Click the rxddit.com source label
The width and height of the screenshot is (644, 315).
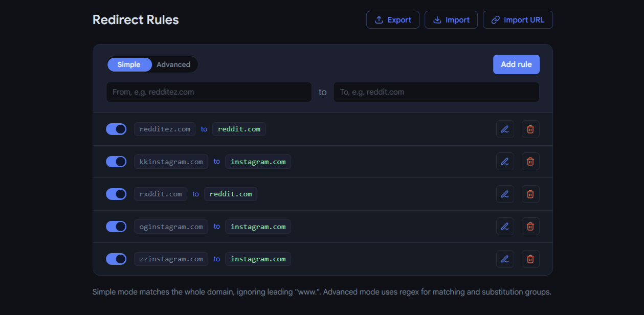point(161,194)
